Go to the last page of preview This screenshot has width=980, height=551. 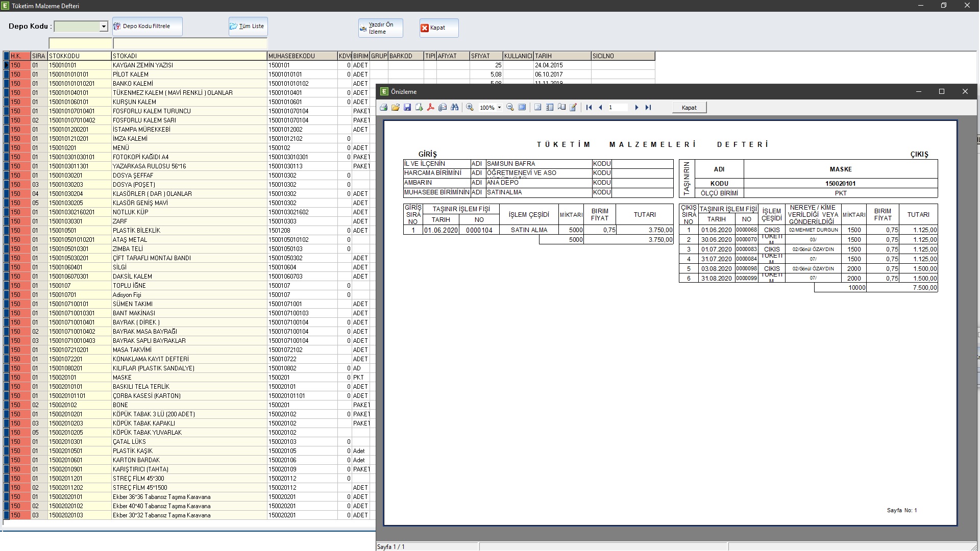click(648, 108)
